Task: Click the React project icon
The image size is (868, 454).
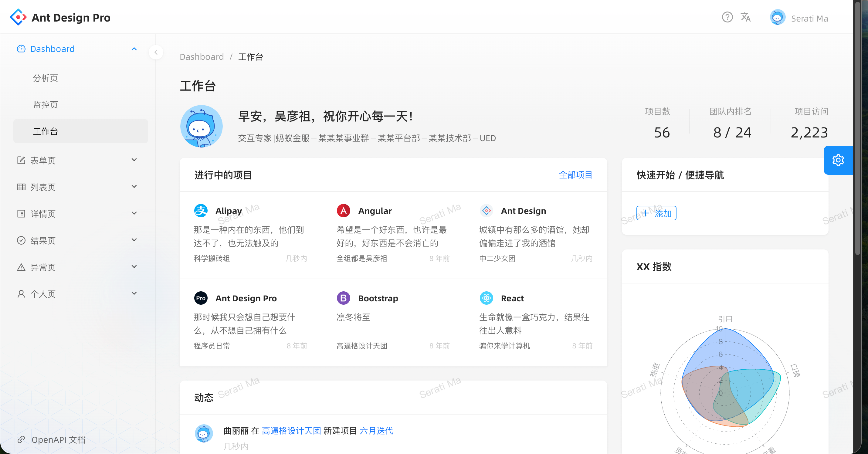Action: [x=486, y=298]
